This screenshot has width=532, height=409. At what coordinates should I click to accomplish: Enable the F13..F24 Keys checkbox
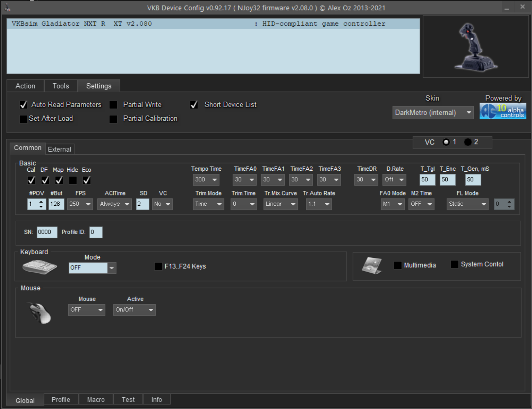[x=159, y=266]
